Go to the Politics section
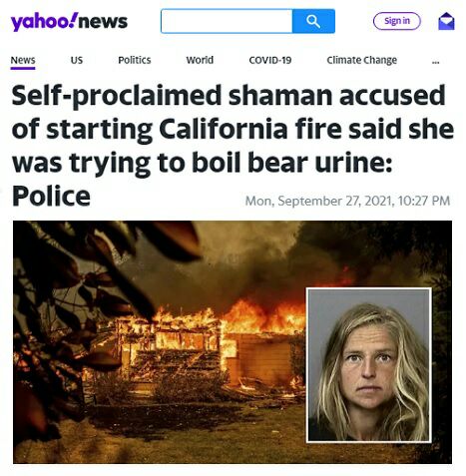466x476 pixels. [135, 60]
